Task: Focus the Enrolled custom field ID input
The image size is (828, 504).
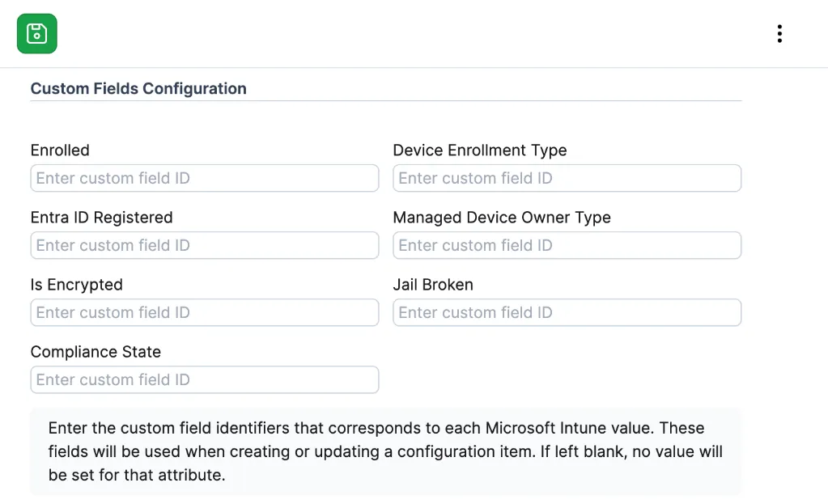Action: tap(204, 179)
